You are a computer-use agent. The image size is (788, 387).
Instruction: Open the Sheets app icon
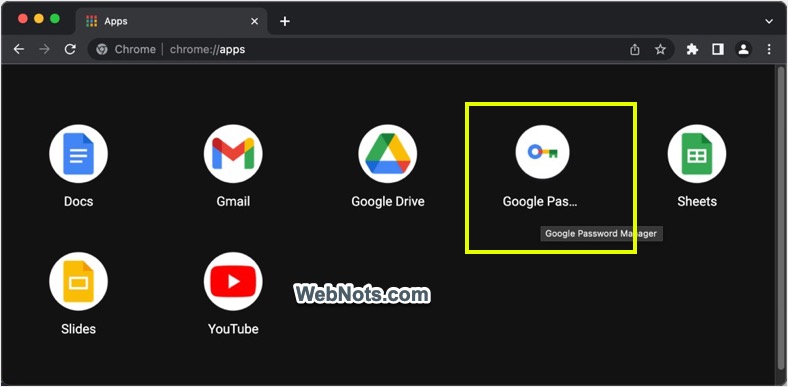[x=697, y=154]
